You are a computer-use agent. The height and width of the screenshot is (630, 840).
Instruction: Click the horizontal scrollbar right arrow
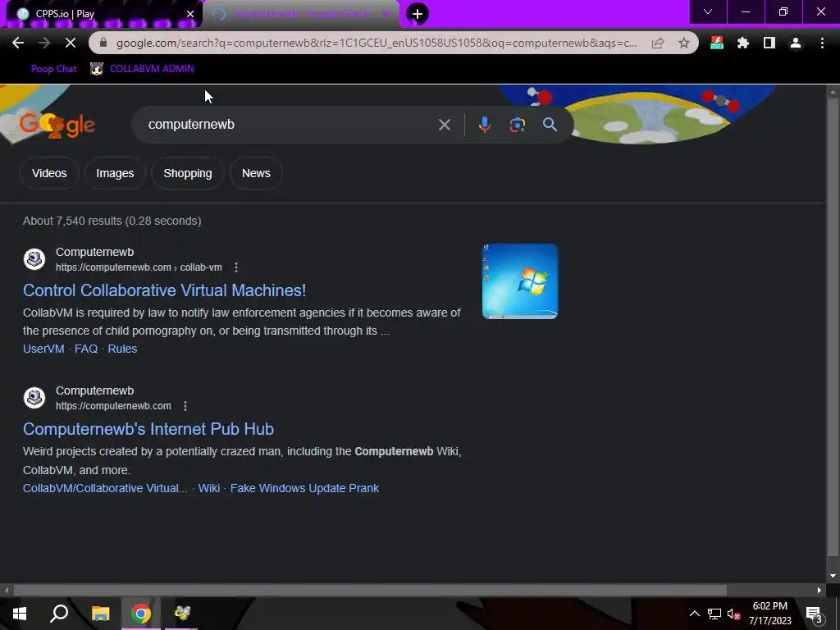click(x=819, y=591)
